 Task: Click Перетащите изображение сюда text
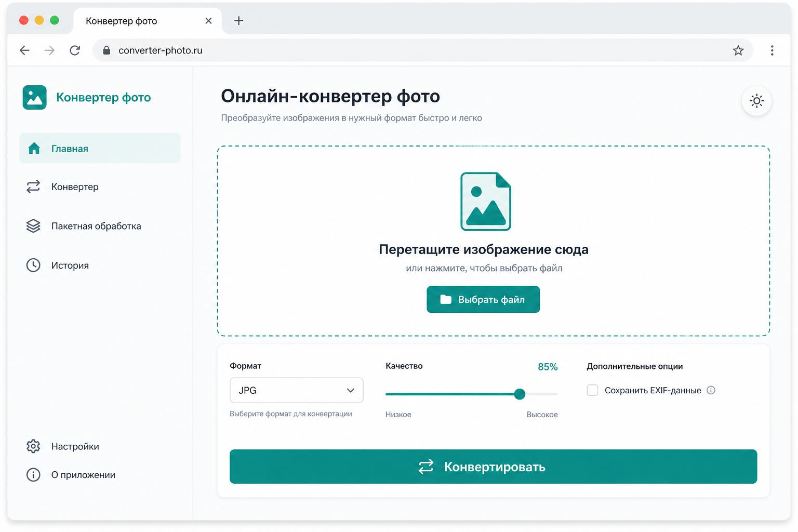click(x=484, y=249)
